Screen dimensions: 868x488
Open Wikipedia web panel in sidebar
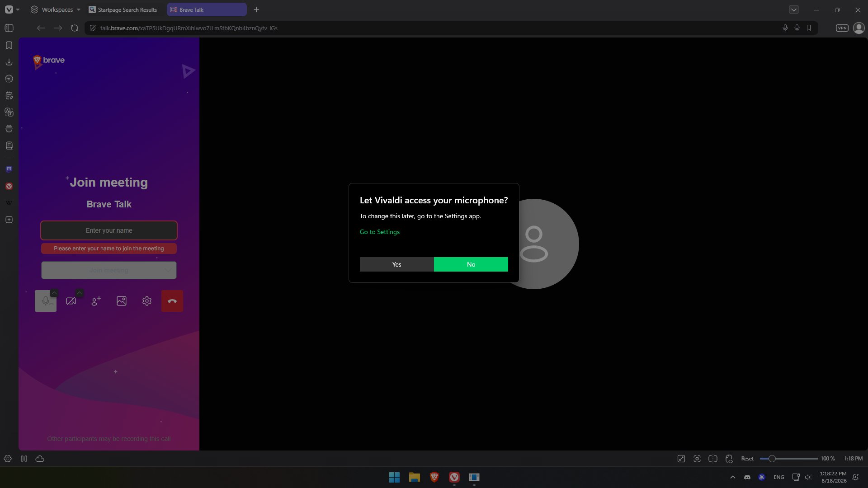point(9,203)
